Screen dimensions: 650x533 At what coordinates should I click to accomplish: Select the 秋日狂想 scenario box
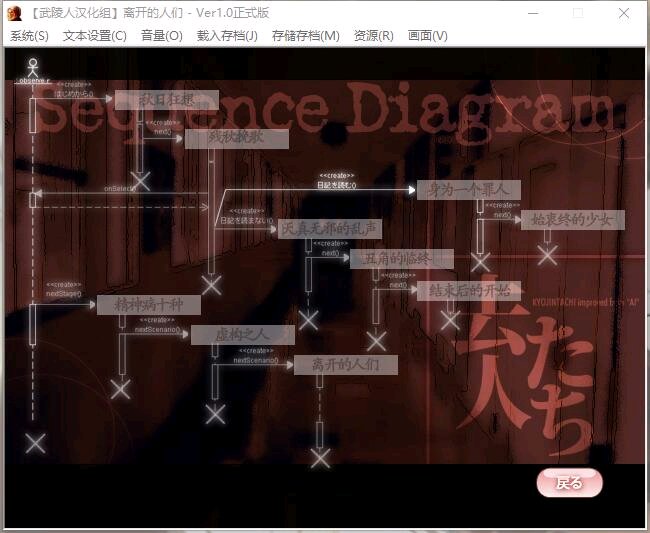[167, 100]
